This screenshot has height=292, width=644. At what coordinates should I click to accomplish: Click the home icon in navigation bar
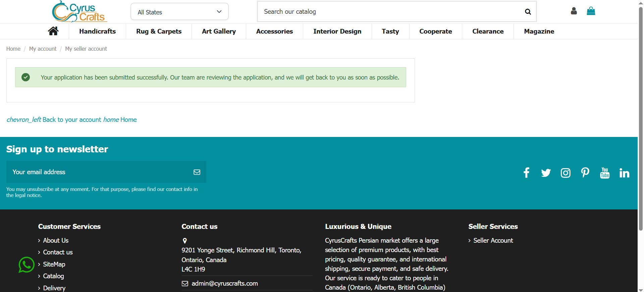click(53, 31)
